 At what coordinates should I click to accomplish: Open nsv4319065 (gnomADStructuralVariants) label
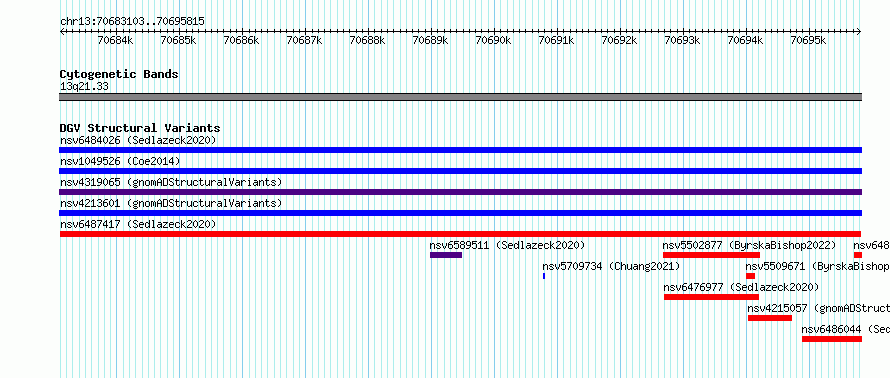point(171,182)
